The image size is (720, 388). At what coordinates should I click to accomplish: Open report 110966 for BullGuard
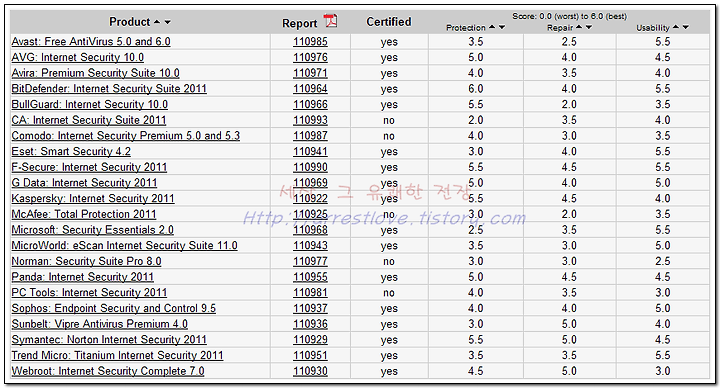coord(310,104)
